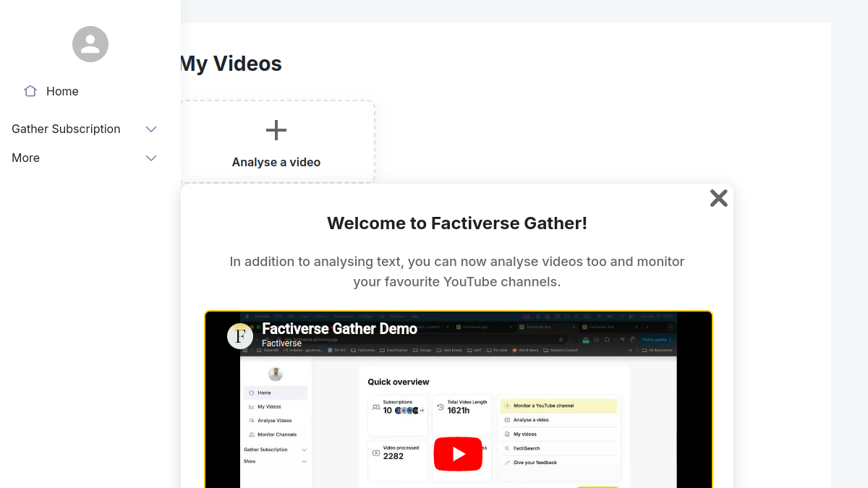
Task: Close the Welcome to Factiverse Gather dialog
Action: pos(718,198)
